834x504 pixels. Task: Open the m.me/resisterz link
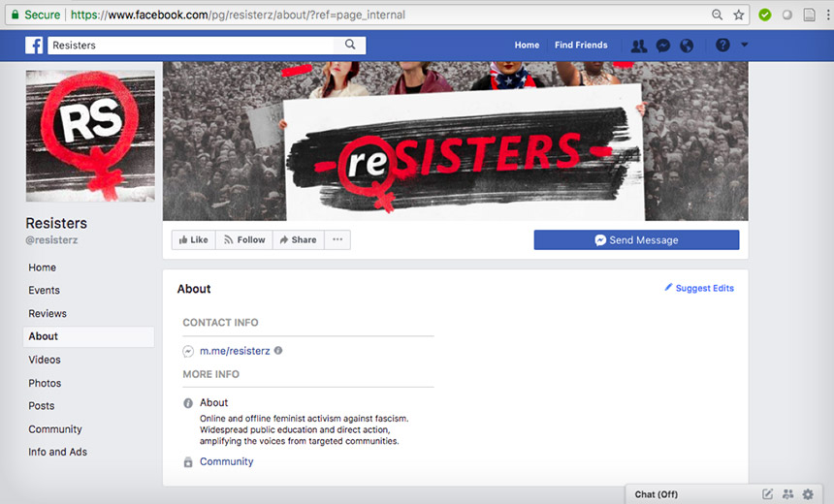[235, 351]
